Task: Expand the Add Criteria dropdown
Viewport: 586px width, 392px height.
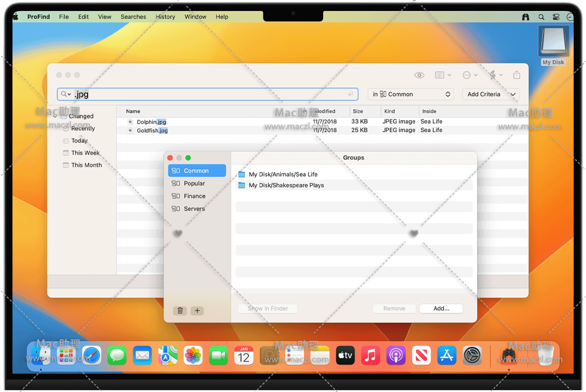Action: coord(490,95)
